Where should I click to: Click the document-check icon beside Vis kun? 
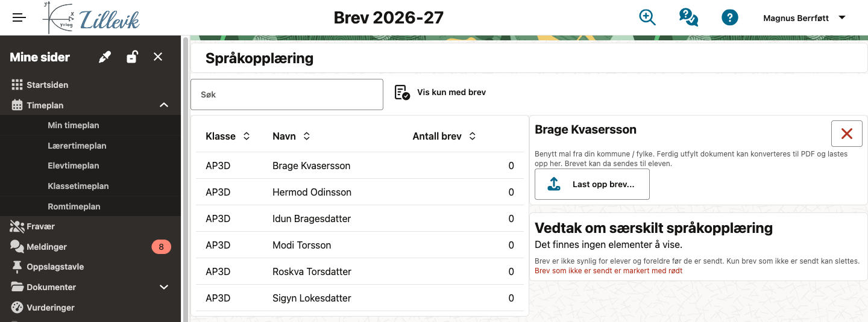point(402,93)
